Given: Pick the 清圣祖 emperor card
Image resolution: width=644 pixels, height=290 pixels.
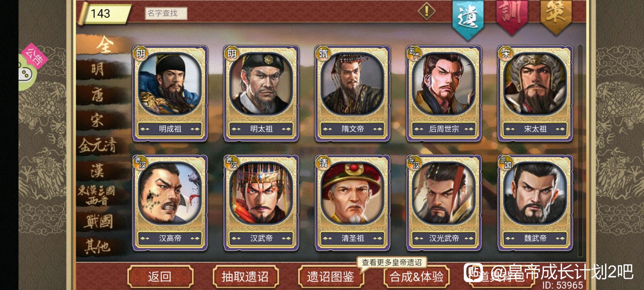Looking at the screenshot, I should [353, 203].
